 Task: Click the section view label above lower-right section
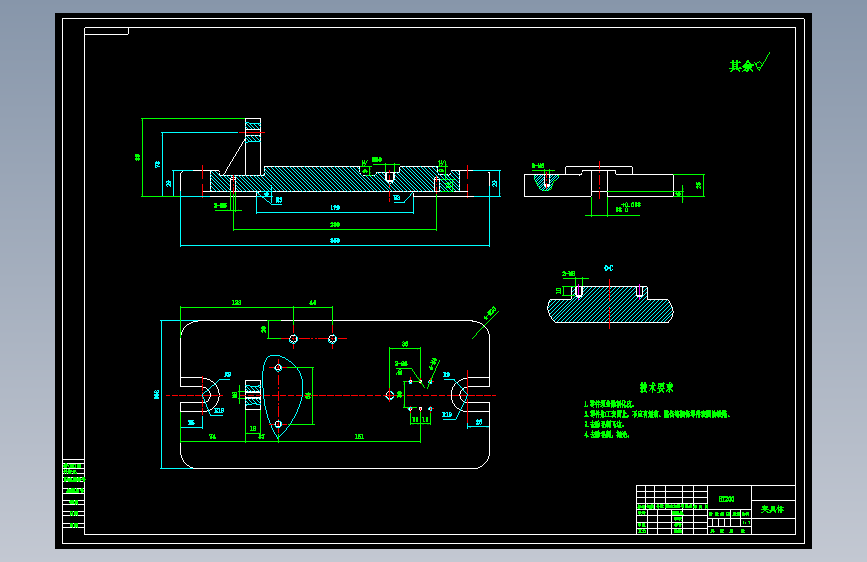tap(609, 268)
